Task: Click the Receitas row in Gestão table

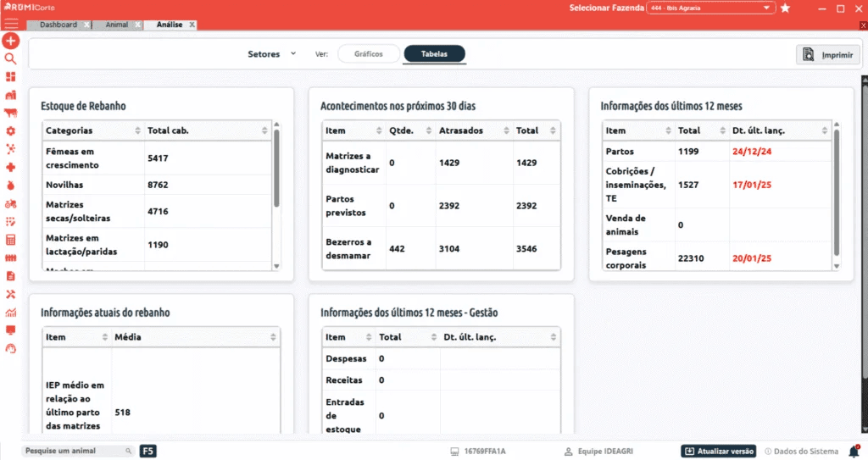Action: coord(441,380)
